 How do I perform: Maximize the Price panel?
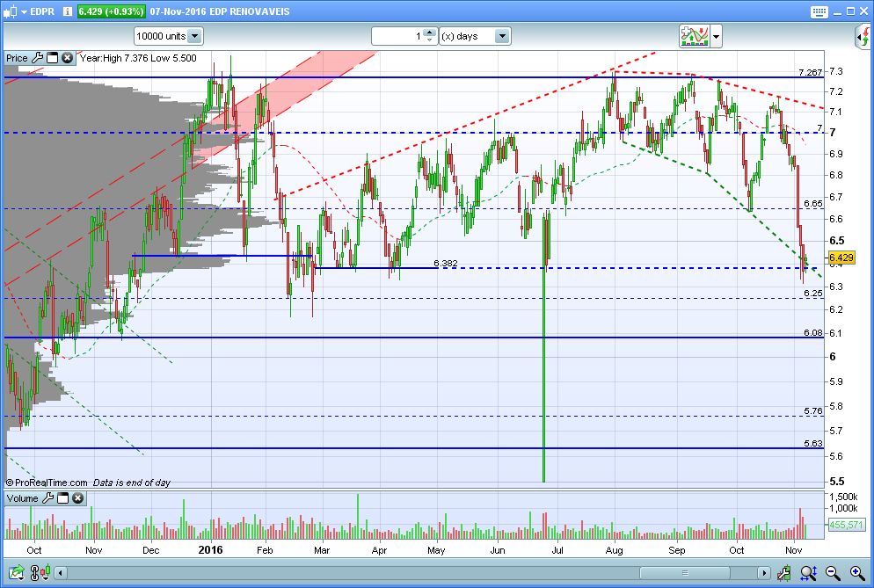click(x=53, y=58)
